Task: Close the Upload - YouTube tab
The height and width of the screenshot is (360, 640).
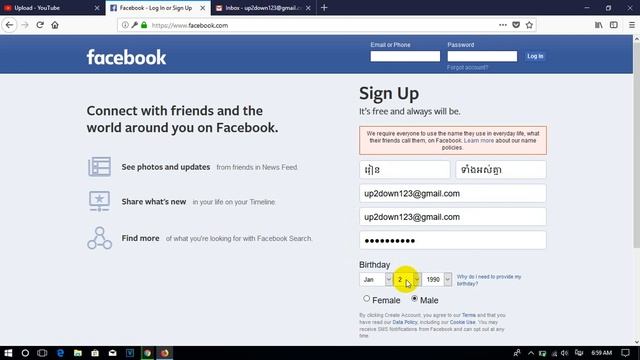Action: pos(97,8)
